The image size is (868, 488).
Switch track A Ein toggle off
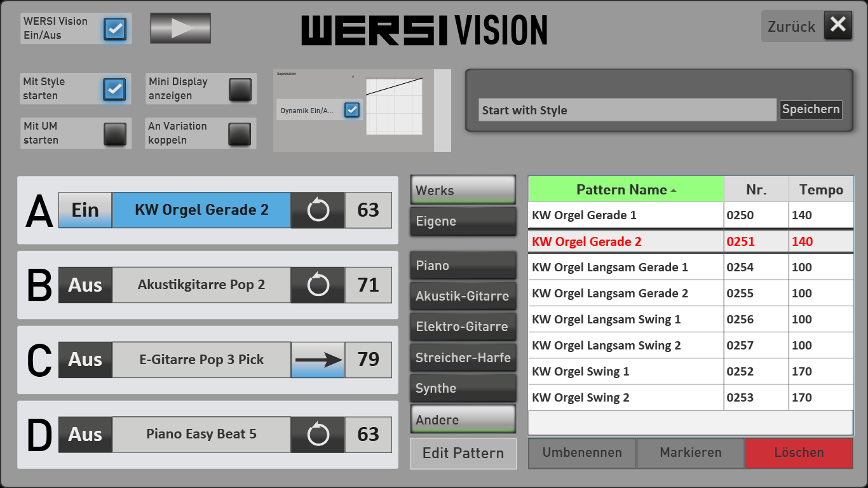pyautogui.click(x=85, y=210)
